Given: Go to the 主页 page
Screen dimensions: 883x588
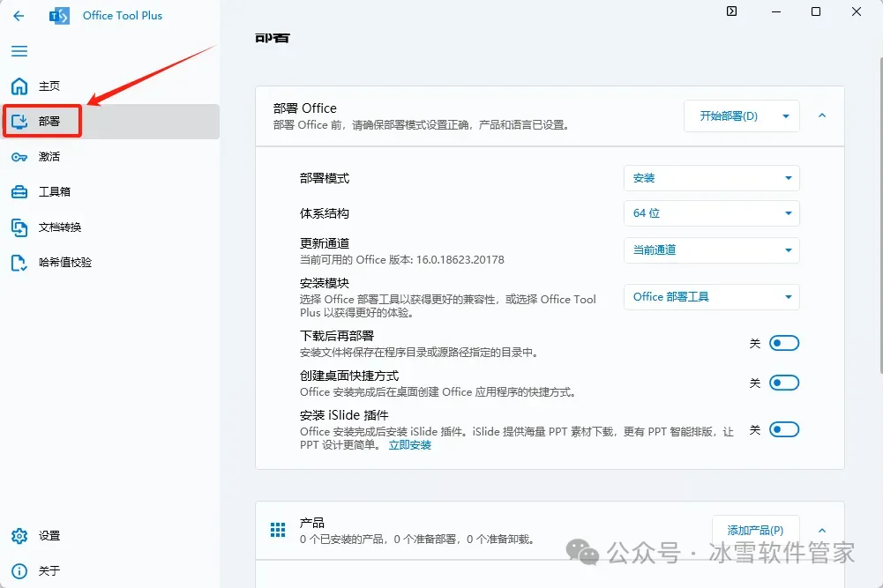Looking at the screenshot, I should (x=111, y=86).
